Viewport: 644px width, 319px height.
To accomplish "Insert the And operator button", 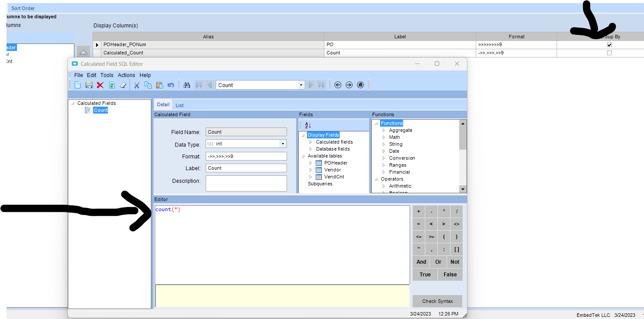I will 421,262.
